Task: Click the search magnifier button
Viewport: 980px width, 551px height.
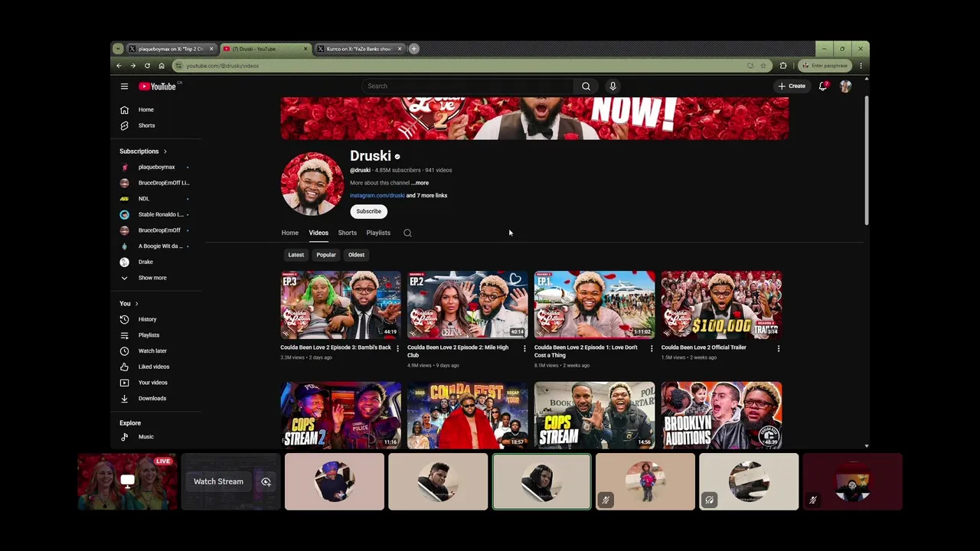Action: tap(586, 86)
